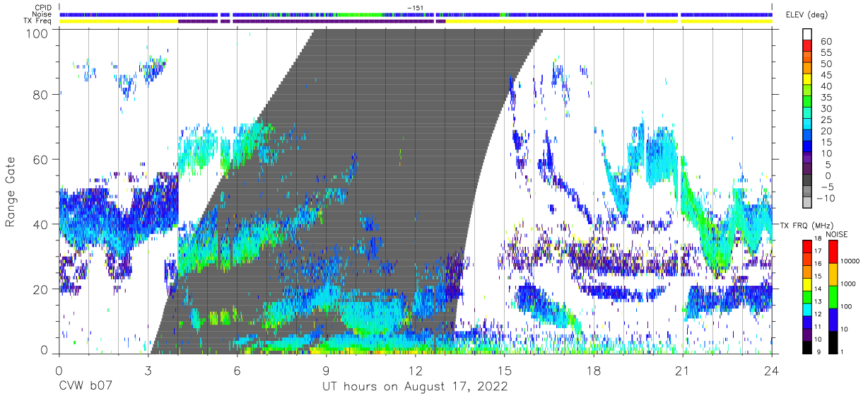
Task: Select the 'Noise' row label above the plot
Action: 43,14
